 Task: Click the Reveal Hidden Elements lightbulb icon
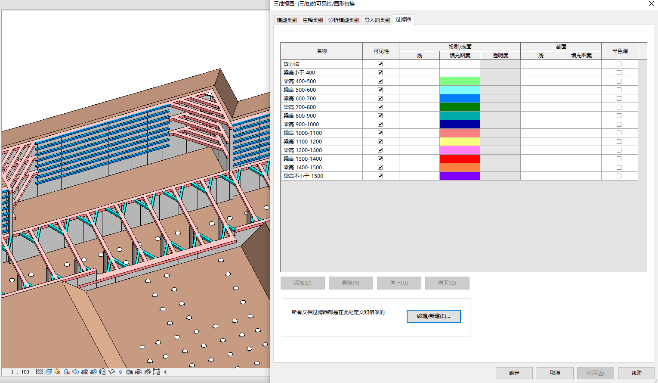point(120,372)
